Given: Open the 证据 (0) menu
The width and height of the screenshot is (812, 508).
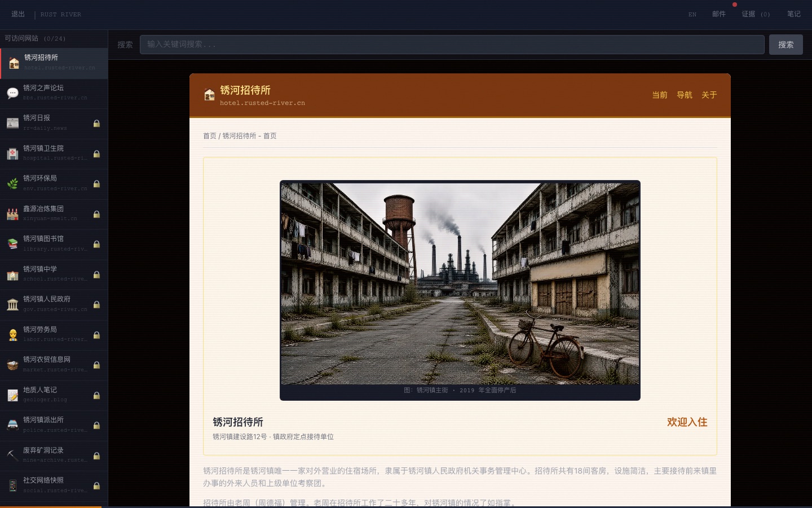Looking at the screenshot, I should pos(756,14).
